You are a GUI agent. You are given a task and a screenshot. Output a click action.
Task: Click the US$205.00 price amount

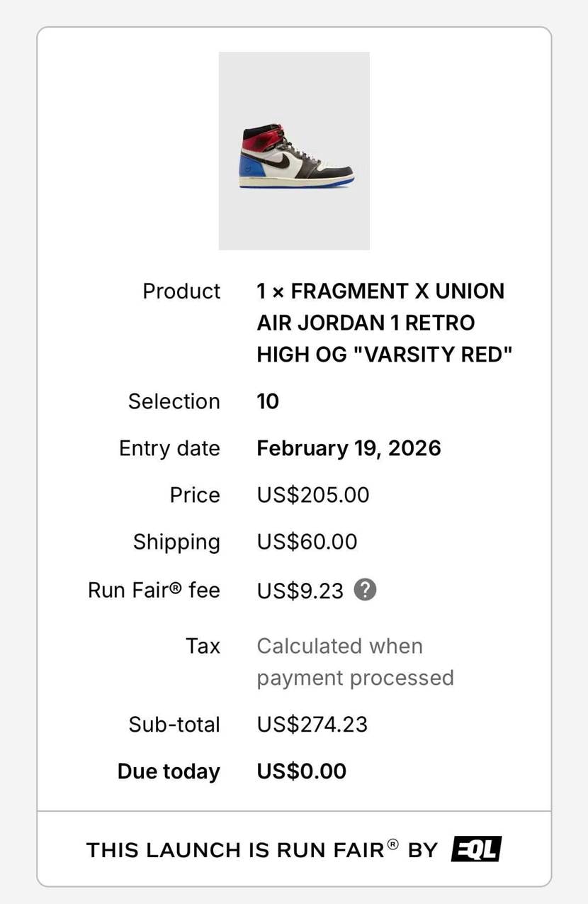313,495
